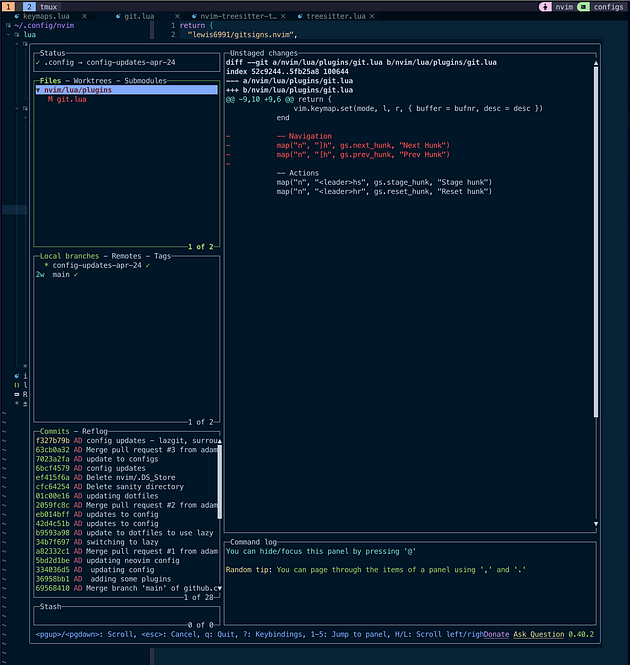Close the keymaps.lua buffer tab
630x665 pixels.
pyautogui.click(x=84, y=16)
